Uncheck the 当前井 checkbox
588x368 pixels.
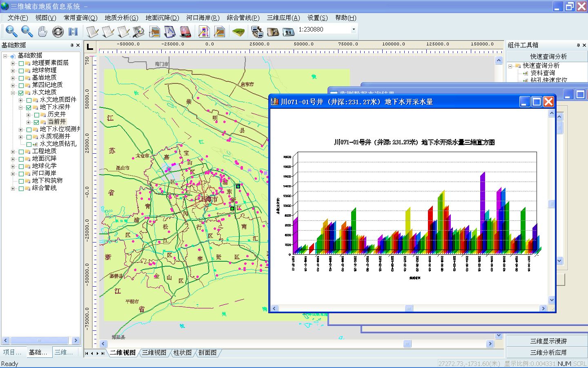click(37, 122)
